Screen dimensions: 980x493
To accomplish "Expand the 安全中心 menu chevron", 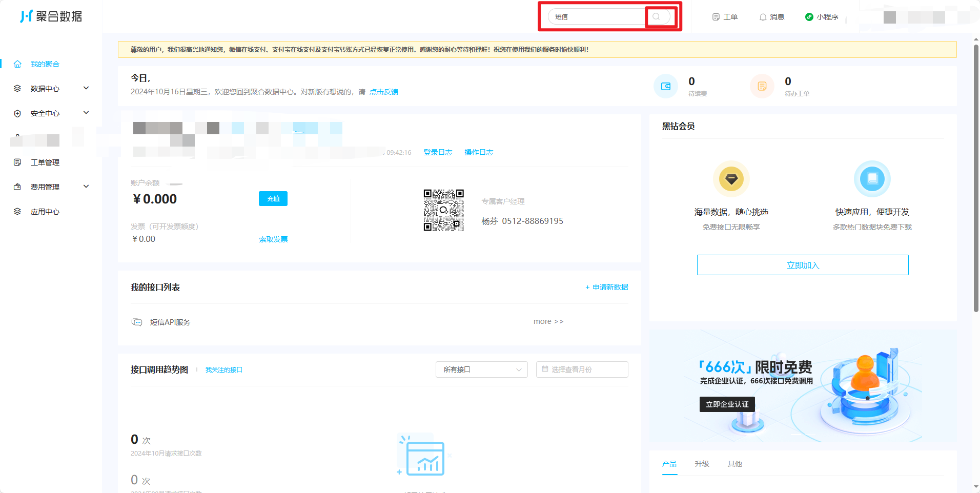I will tap(86, 113).
